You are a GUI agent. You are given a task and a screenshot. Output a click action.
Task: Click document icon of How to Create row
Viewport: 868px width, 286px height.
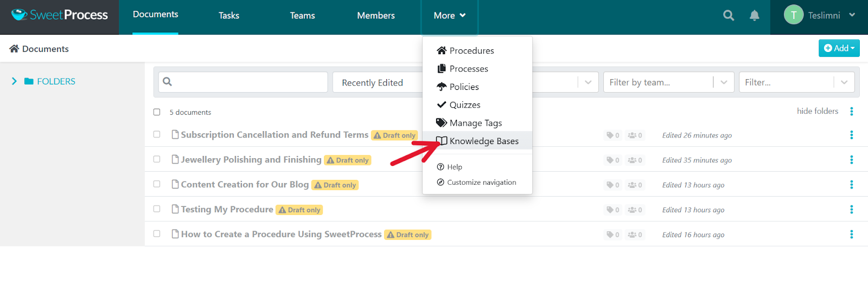point(175,234)
